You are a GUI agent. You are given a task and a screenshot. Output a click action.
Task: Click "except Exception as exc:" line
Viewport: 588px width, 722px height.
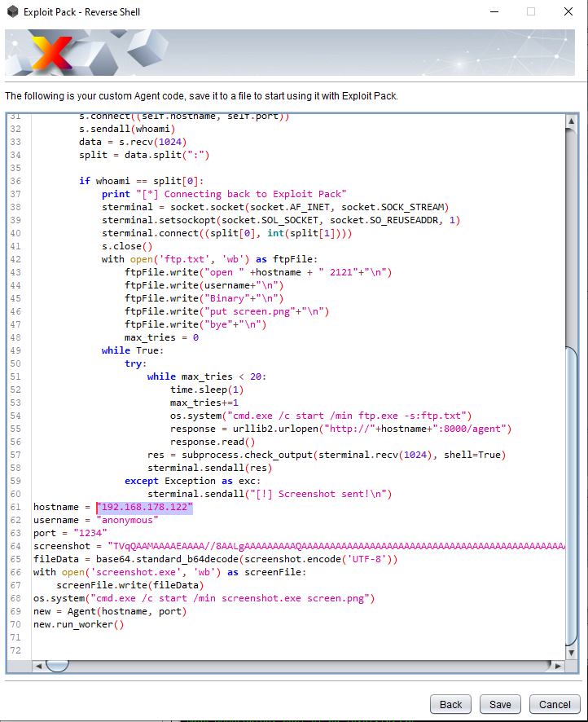[193, 481]
